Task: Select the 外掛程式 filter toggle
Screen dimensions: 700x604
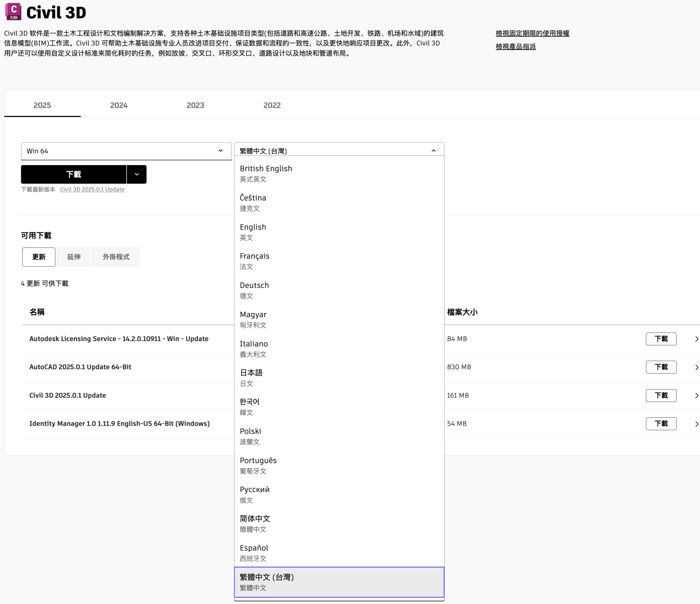Action: [116, 257]
